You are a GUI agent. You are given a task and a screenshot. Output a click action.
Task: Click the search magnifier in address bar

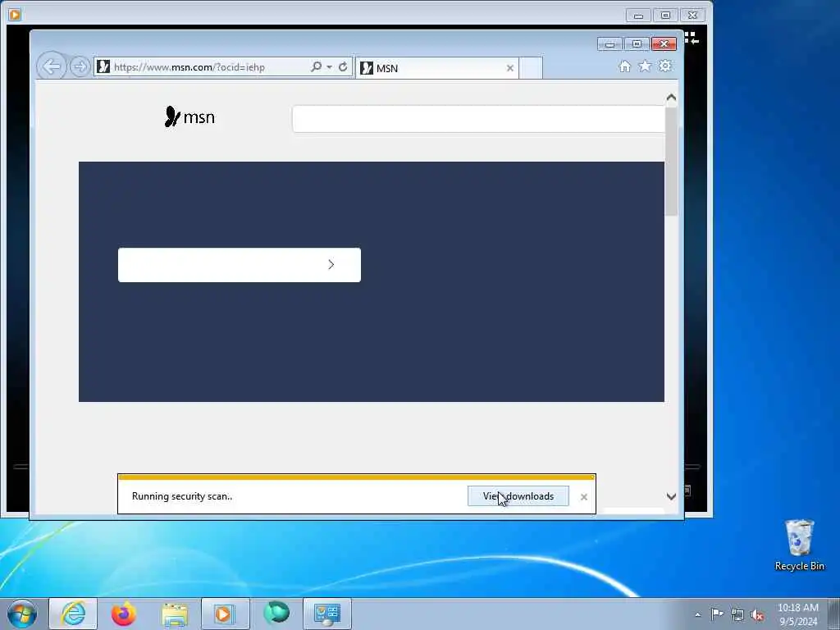pyautogui.click(x=316, y=67)
